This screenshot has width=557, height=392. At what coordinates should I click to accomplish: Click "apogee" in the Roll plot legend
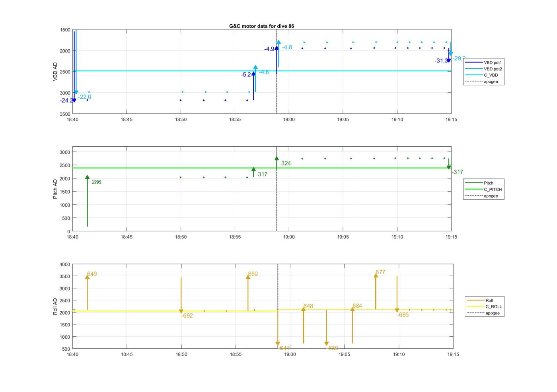pos(492,313)
